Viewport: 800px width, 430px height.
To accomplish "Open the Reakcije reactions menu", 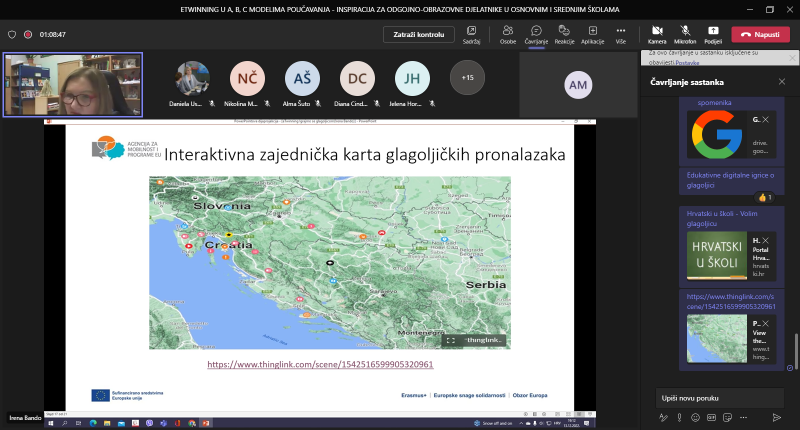I will click(564, 31).
